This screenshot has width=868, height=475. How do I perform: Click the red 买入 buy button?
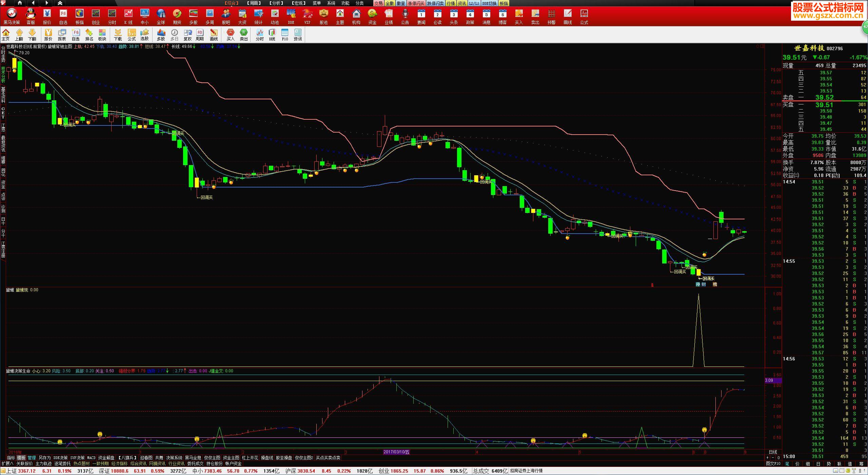pyautogui.click(x=231, y=35)
